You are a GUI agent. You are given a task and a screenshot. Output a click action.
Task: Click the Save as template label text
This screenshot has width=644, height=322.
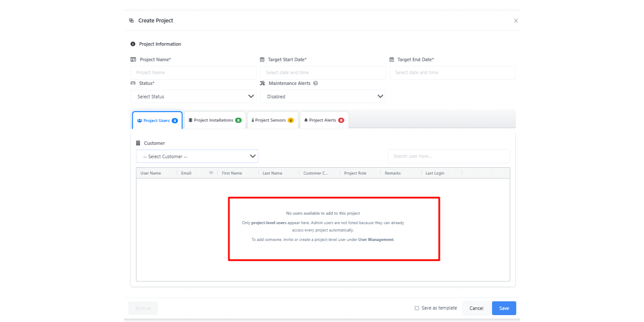click(439, 308)
